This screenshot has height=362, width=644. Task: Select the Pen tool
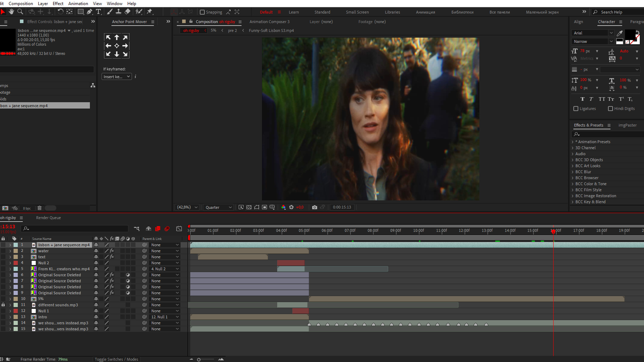pyautogui.click(x=89, y=12)
